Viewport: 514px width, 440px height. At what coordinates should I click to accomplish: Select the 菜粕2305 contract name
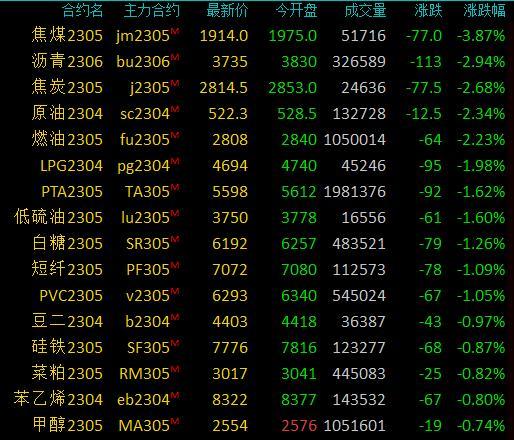(67, 373)
